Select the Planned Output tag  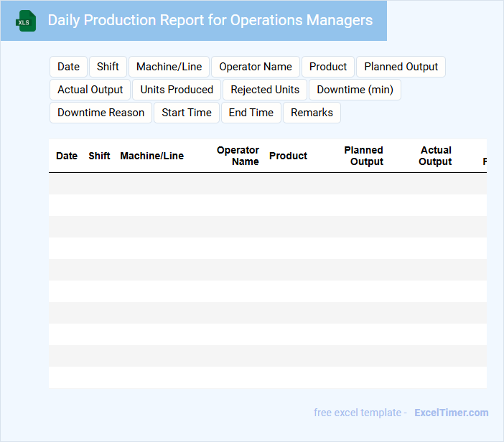(401, 67)
